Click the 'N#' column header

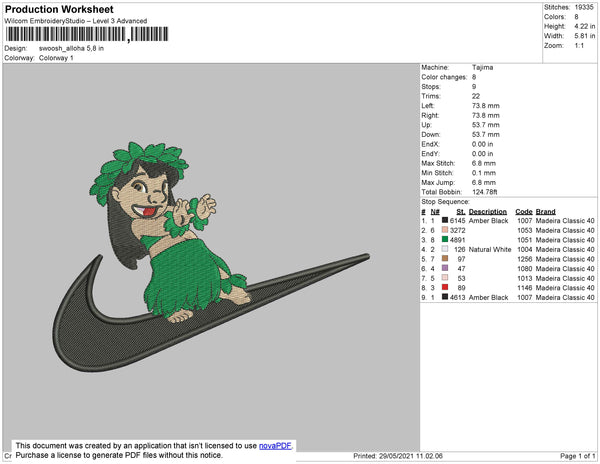tap(435, 212)
